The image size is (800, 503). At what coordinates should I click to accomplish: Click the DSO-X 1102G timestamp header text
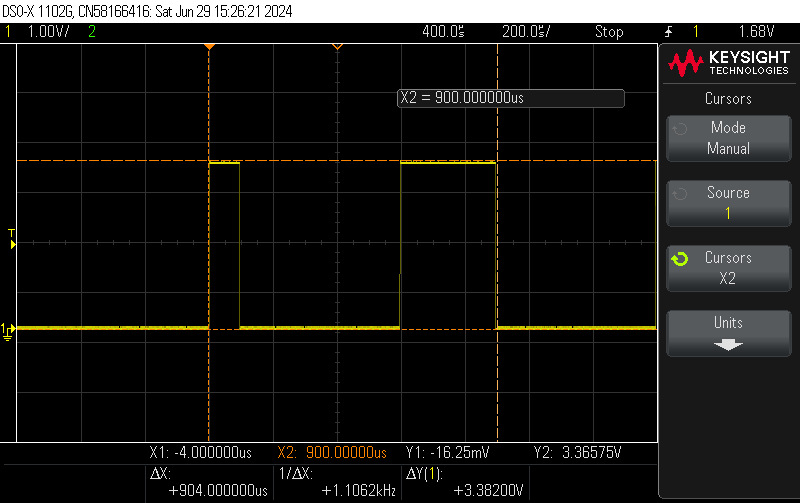[x=147, y=11]
